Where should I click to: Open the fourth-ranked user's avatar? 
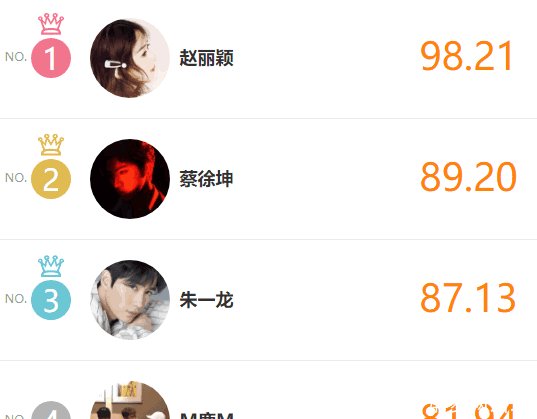(x=130, y=400)
